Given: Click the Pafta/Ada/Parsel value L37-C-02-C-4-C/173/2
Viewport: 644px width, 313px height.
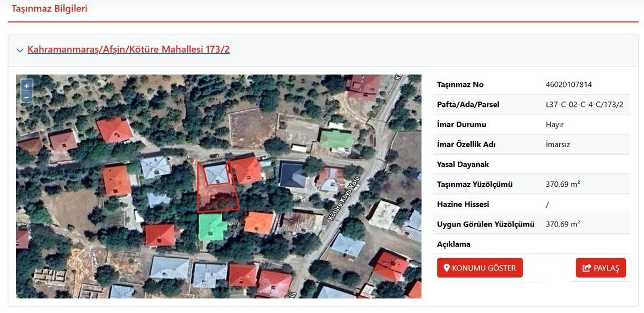Looking at the screenshot, I should point(584,104).
